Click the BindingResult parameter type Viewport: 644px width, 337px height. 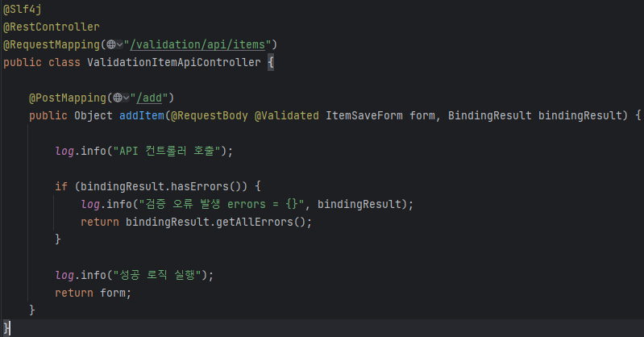[490, 115]
